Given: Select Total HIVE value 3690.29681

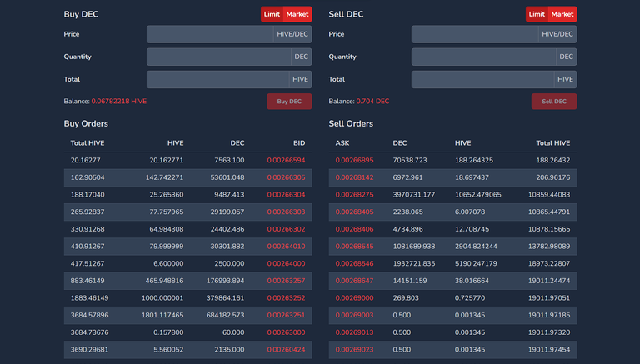Looking at the screenshot, I should (89, 349).
